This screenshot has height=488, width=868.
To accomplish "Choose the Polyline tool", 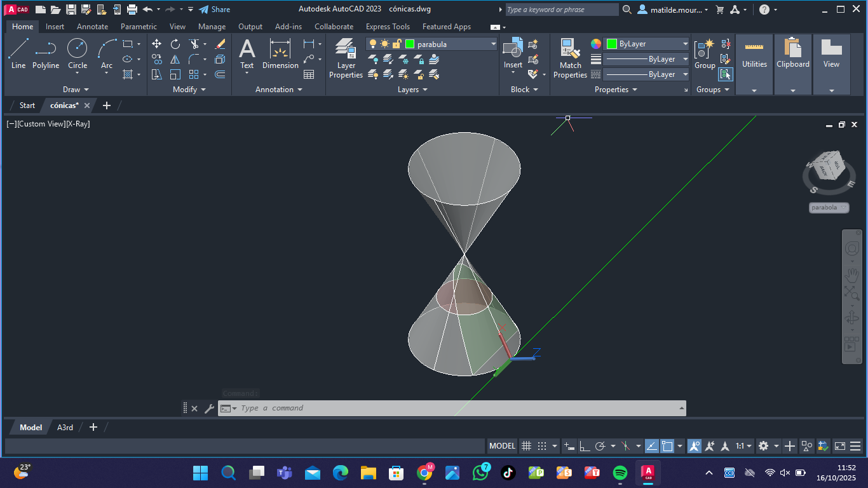I will [x=46, y=53].
